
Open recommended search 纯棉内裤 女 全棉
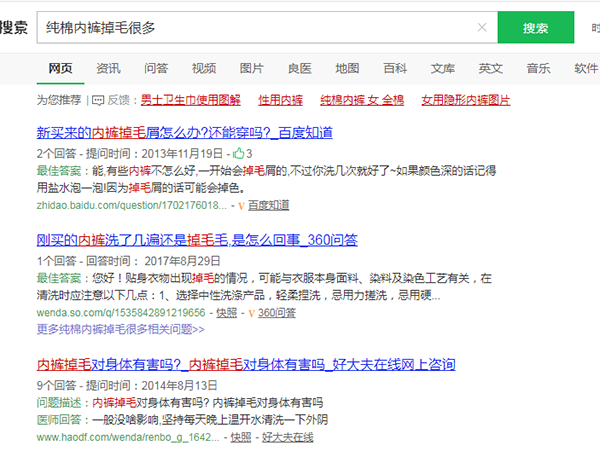[x=362, y=100]
